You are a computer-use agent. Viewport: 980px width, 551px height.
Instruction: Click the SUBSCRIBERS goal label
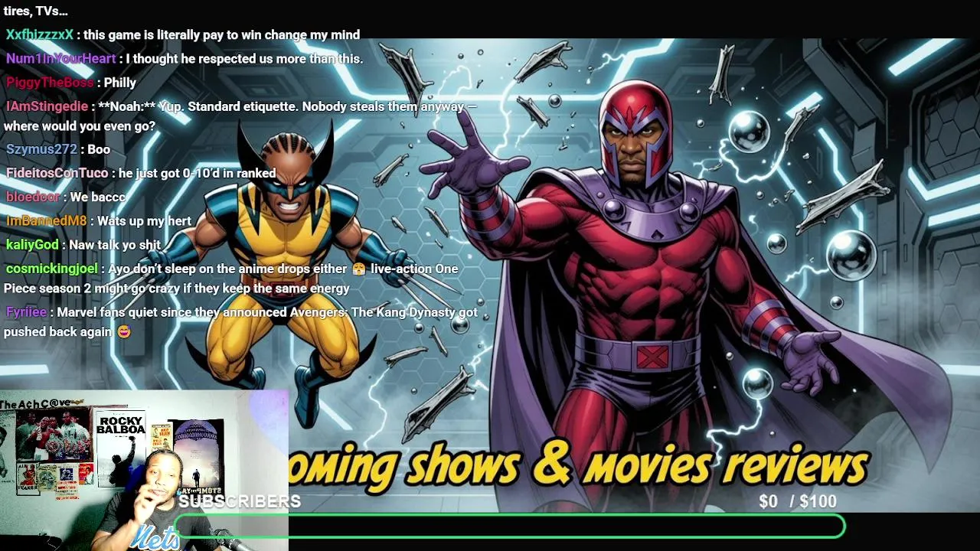(240, 501)
